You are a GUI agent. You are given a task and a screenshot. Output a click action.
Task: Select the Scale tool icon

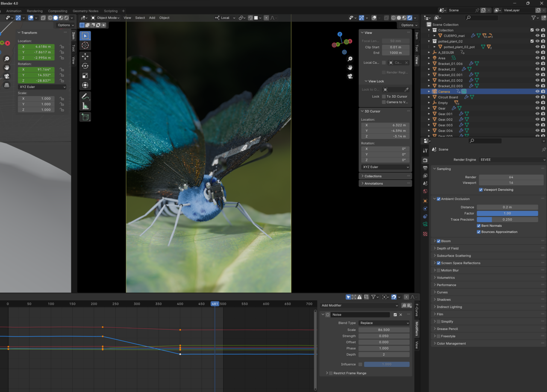[85, 76]
